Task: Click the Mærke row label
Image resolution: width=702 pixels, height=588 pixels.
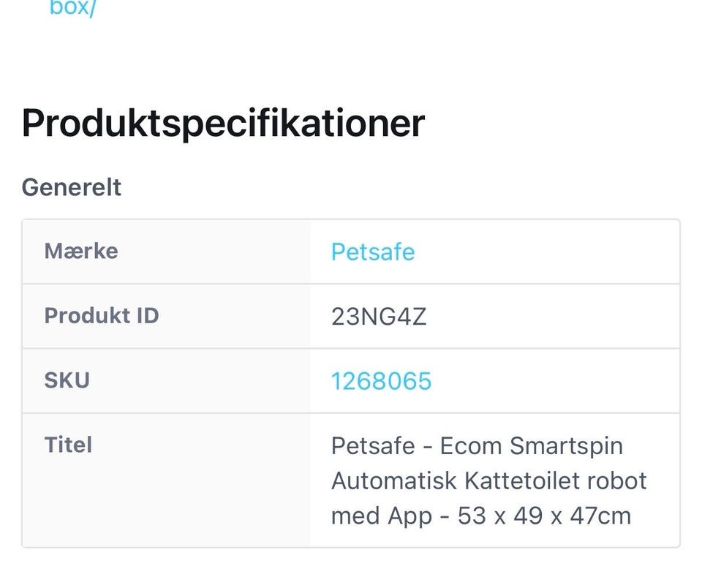Action: 81,251
